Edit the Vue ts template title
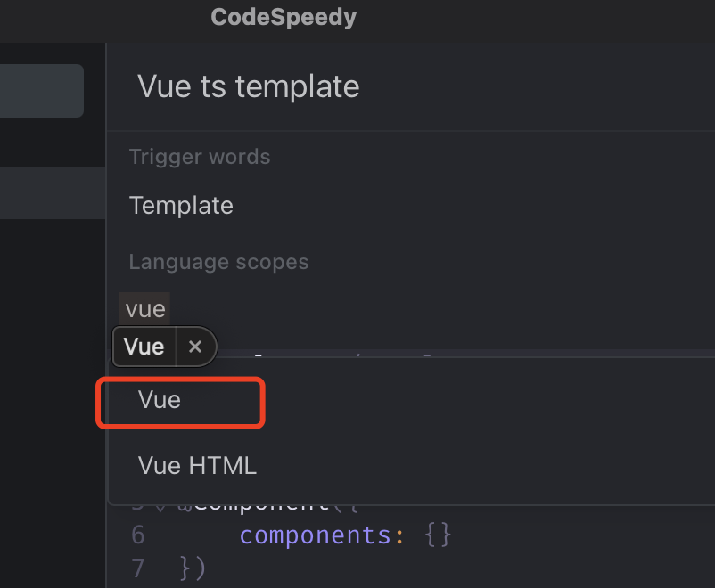 pos(249,86)
